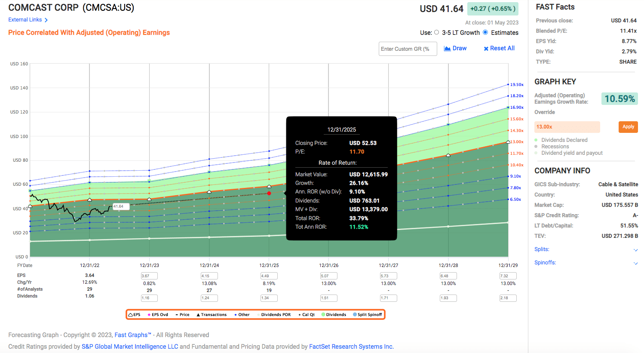Edit 12/31/28 EPS estimate 6.48 field
The image size is (644, 353).
[x=448, y=276]
